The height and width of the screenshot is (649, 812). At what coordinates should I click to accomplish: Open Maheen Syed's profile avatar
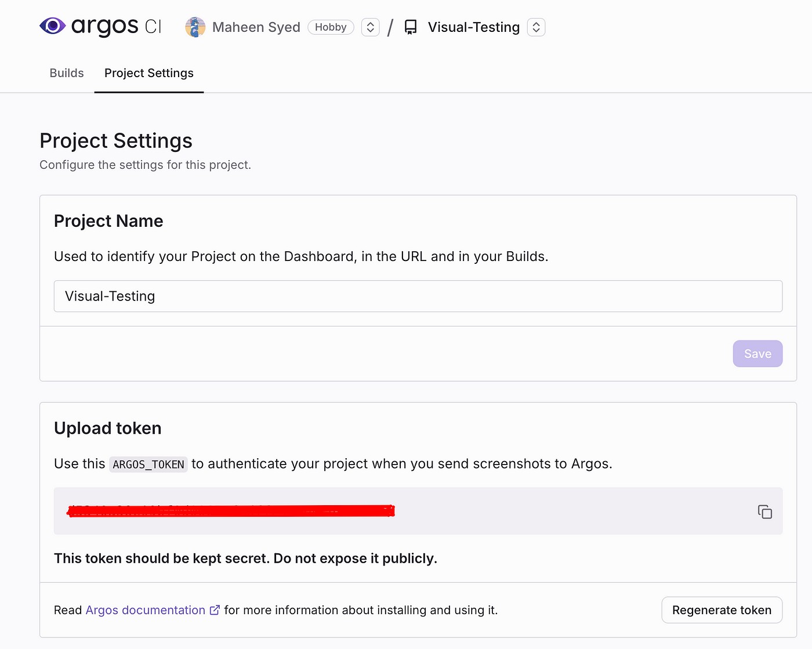click(195, 27)
